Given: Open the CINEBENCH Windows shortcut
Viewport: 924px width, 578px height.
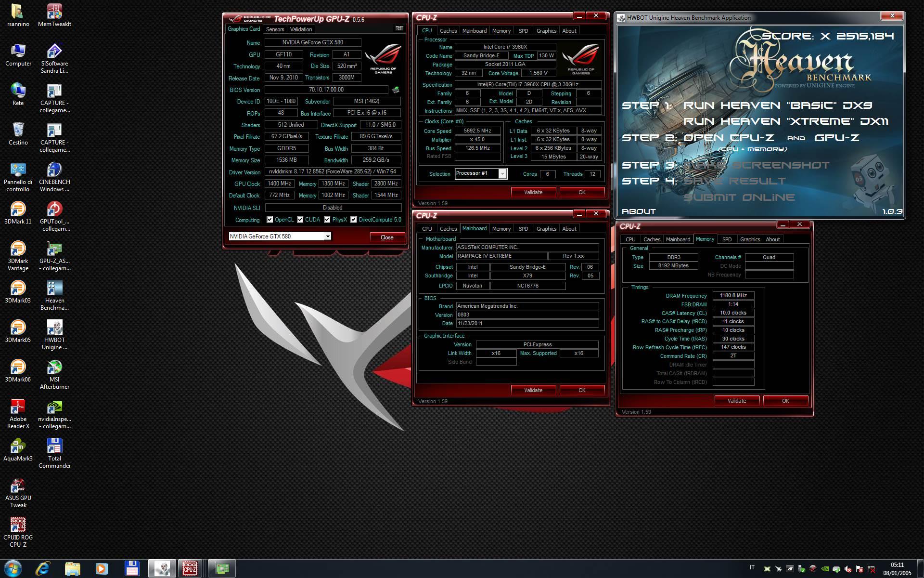Looking at the screenshot, I should [54, 177].
